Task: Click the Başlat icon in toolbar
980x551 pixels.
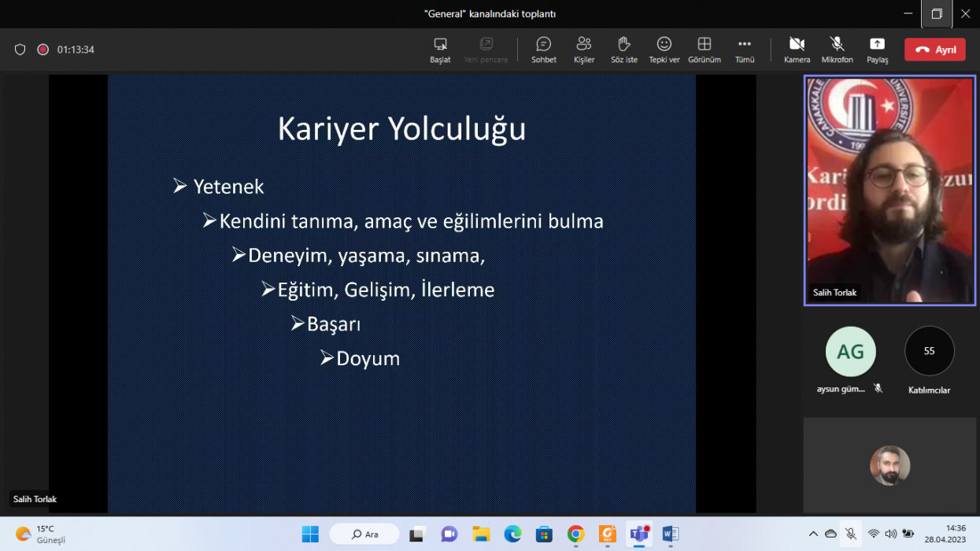Action: point(440,50)
